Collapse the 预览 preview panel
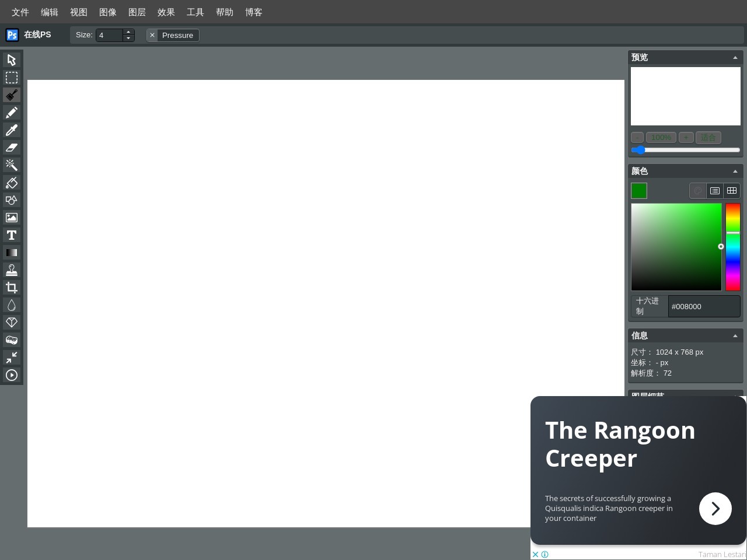This screenshot has width=747, height=560. click(735, 57)
